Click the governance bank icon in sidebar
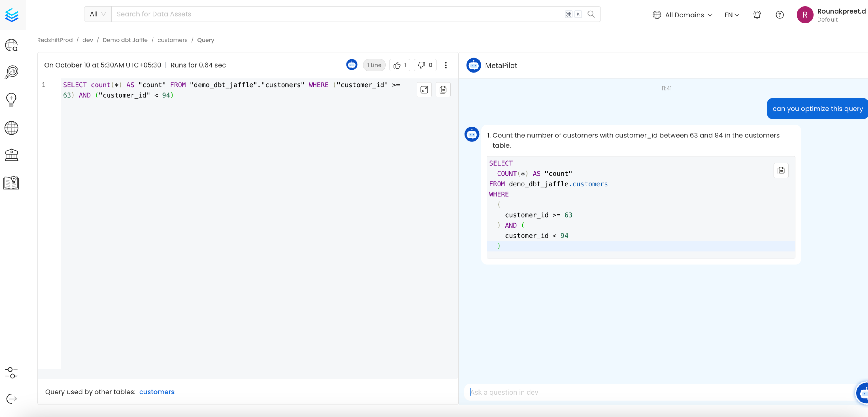Screen dimensions: 868x417 point(11,155)
